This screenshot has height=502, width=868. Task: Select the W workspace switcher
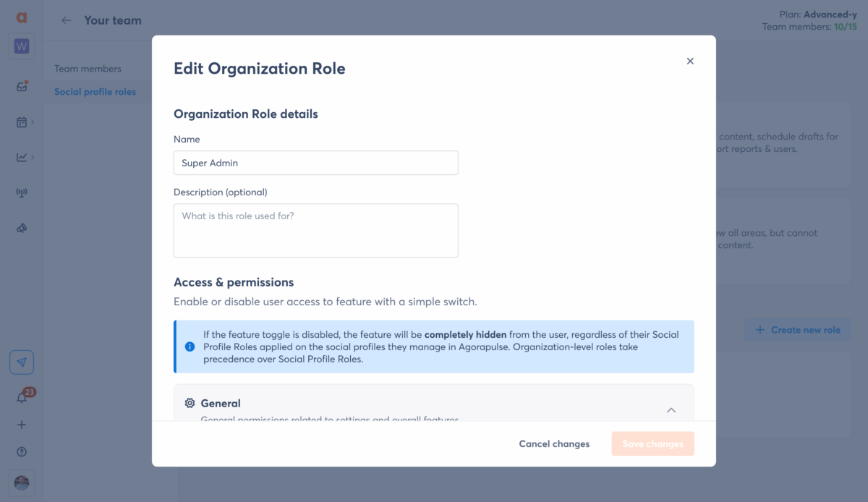click(22, 47)
